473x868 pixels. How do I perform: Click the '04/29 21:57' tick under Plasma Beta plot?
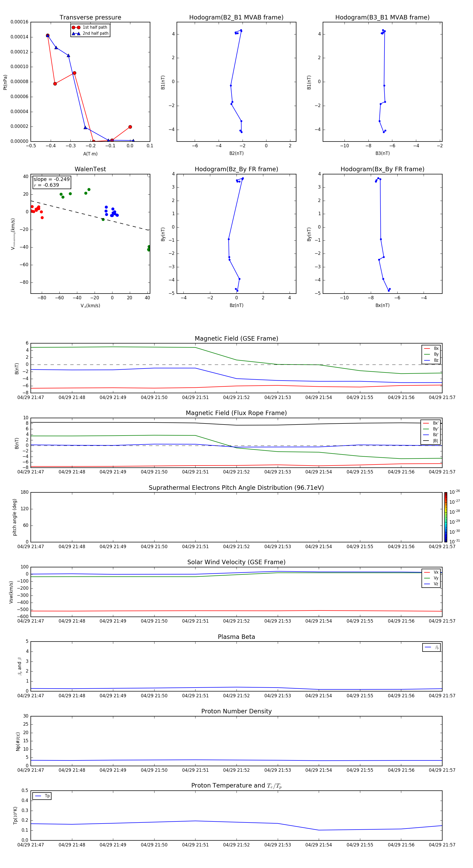[442, 696]
